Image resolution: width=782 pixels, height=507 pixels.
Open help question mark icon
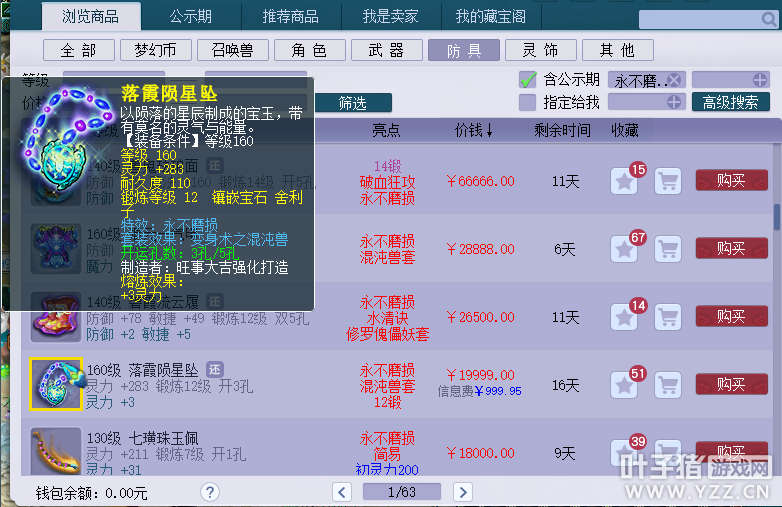(x=210, y=493)
